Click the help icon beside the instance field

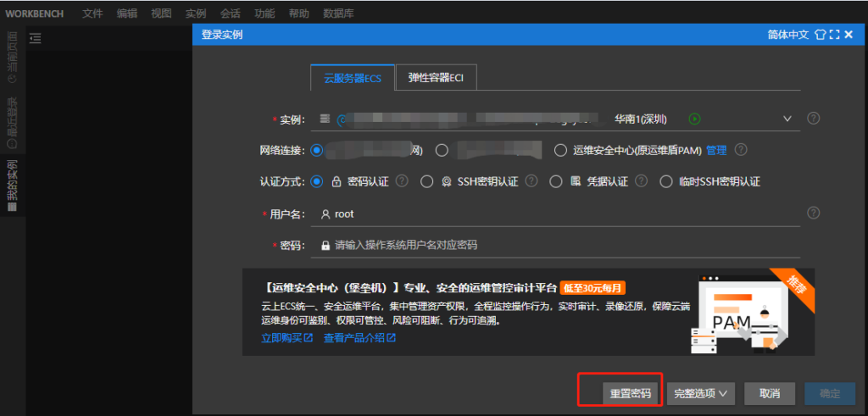814,118
